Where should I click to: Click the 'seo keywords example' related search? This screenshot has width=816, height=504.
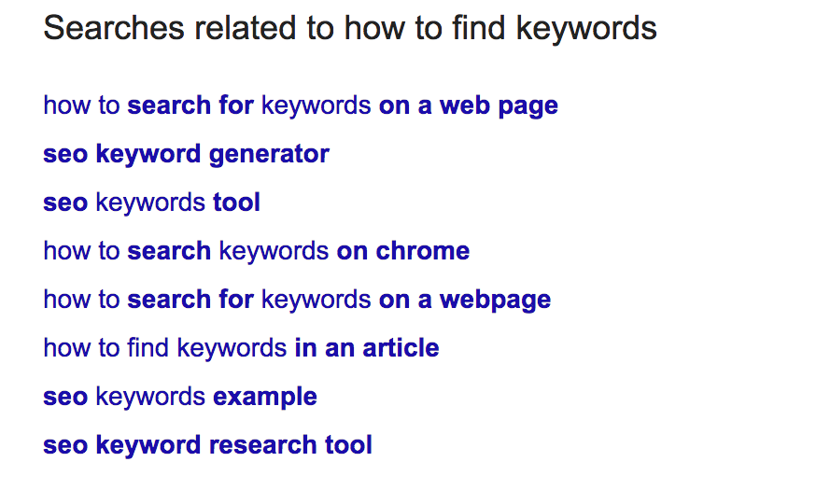(x=180, y=398)
